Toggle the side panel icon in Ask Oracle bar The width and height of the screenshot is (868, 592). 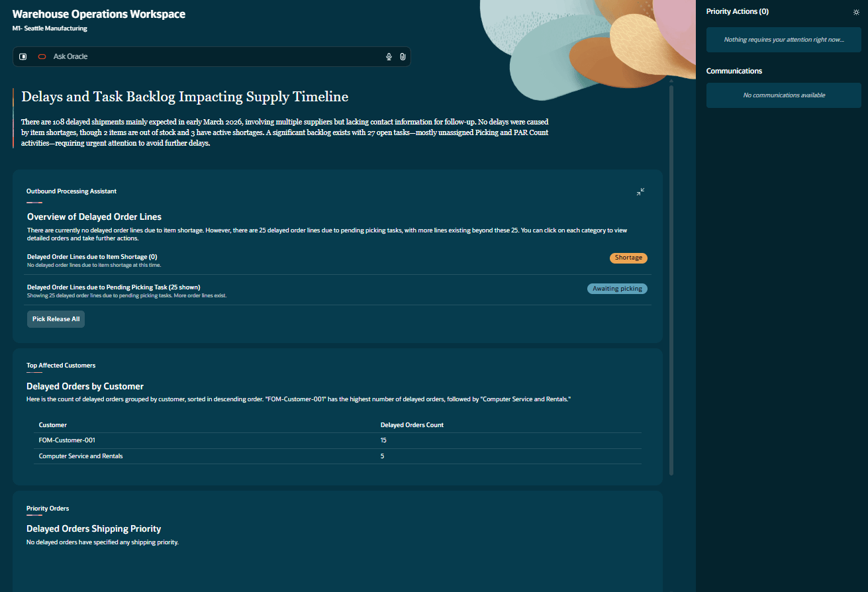click(x=23, y=57)
